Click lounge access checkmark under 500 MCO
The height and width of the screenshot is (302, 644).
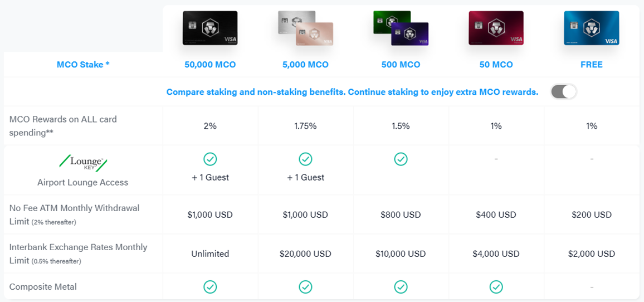pyautogui.click(x=401, y=159)
